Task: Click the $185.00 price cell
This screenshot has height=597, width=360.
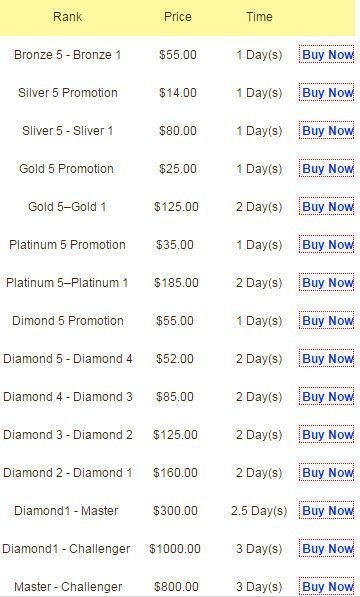Action: [x=176, y=283]
